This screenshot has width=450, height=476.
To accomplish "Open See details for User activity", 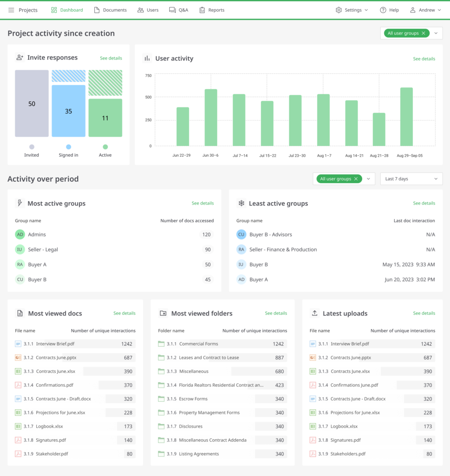I will point(424,59).
